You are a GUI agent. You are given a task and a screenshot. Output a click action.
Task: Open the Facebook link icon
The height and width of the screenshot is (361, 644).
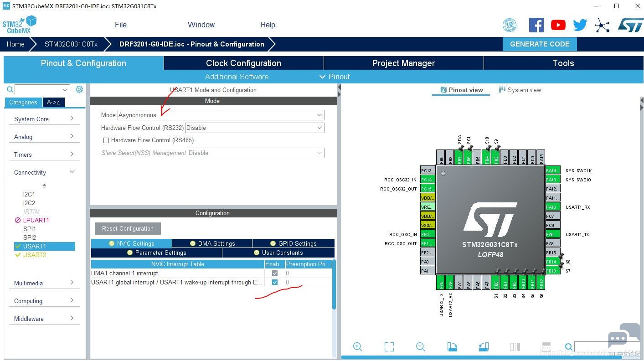pyautogui.click(x=536, y=25)
